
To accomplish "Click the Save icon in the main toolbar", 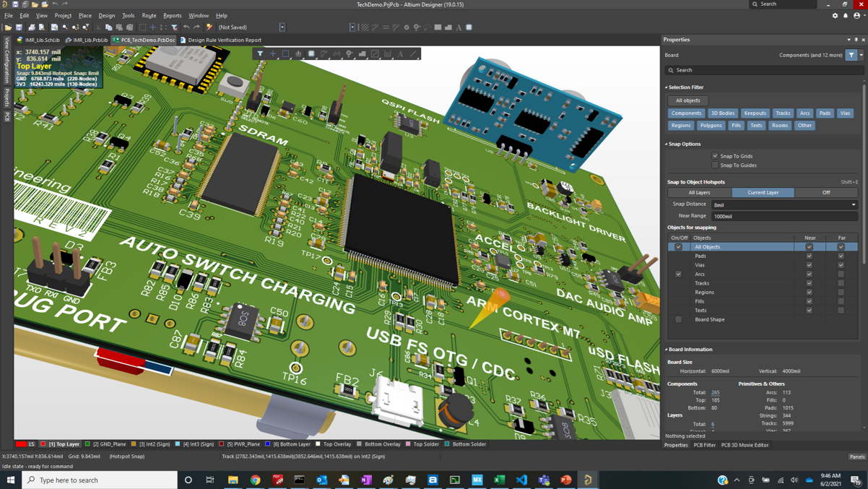I will pyautogui.click(x=19, y=27).
